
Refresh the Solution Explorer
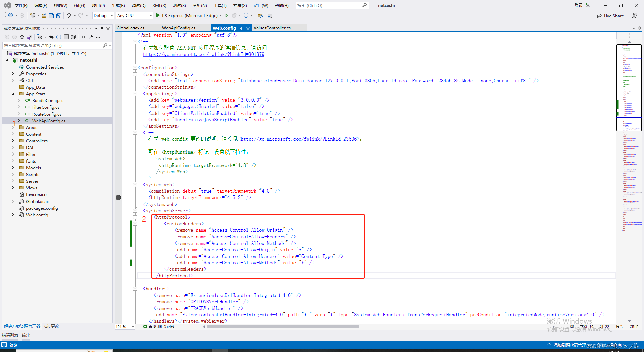tap(59, 37)
